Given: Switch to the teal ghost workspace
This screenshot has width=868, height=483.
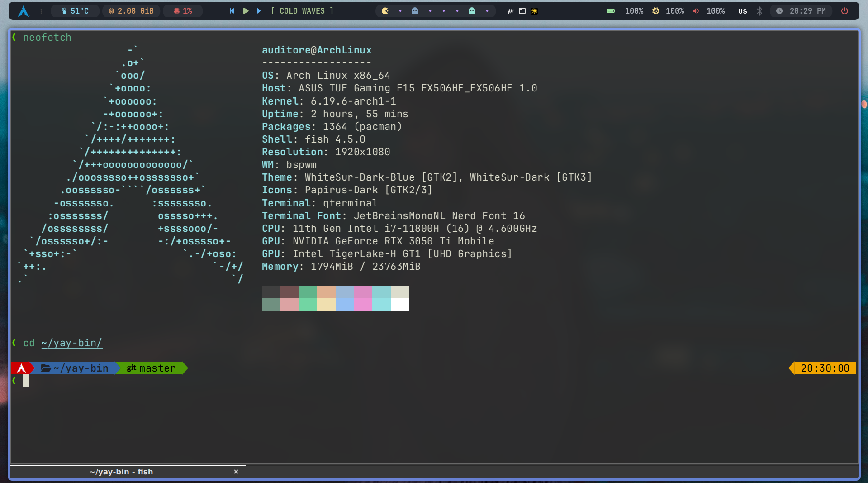Looking at the screenshot, I should pyautogui.click(x=472, y=11).
